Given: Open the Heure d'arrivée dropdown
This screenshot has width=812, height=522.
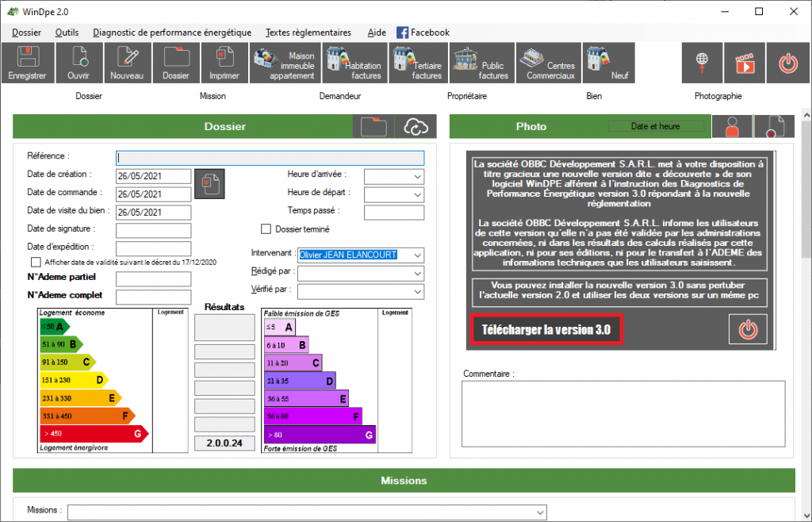Looking at the screenshot, I should coord(417,177).
